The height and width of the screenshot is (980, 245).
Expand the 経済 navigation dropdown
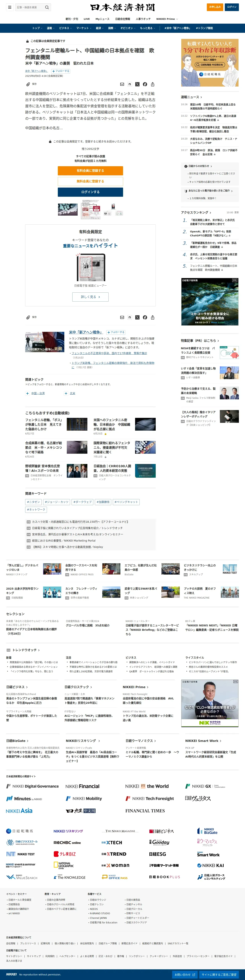[x=99, y=28]
